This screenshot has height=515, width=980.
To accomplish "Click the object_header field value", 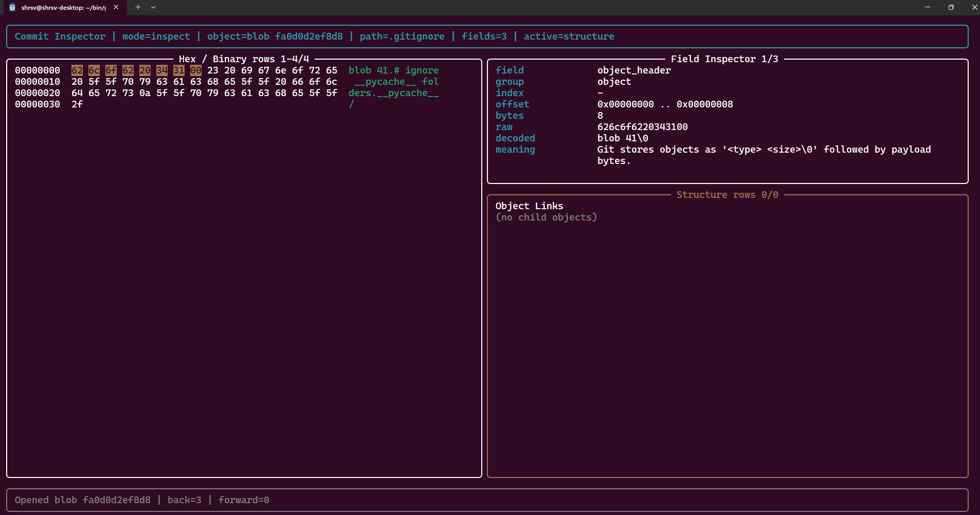I will (x=634, y=70).
